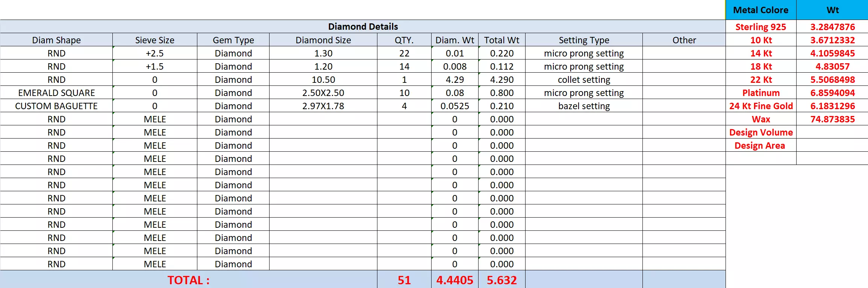The height and width of the screenshot is (288, 868).
Task: Select the 18 Kt metal cell
Action: pos(761,66)
